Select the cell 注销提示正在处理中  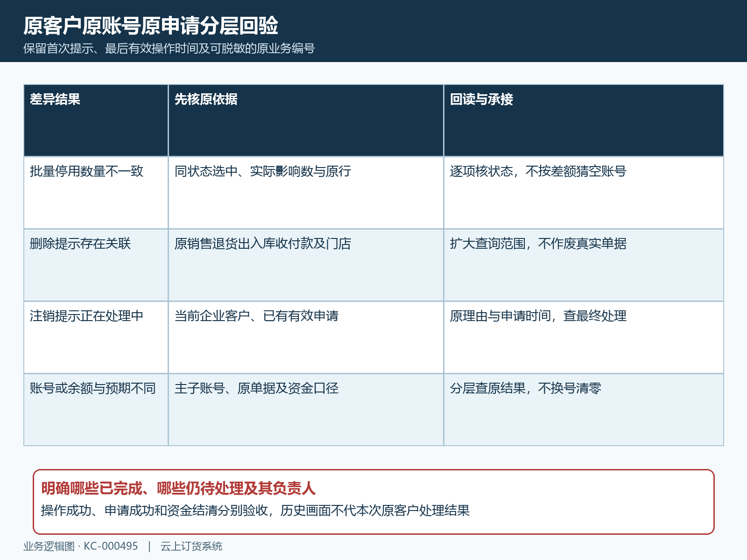pyautogui.click(x=96, y=337)
